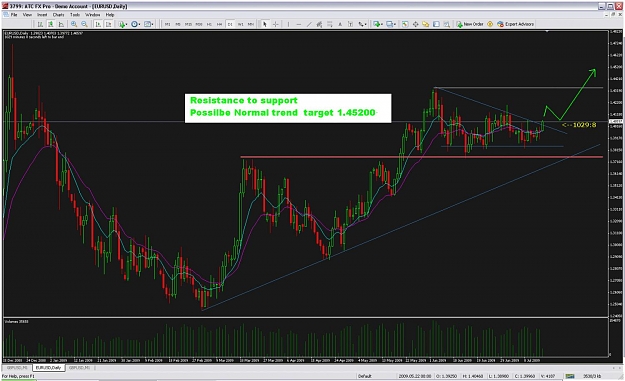
Task: Open the Strategy Tester icon
Action: (x=447, y=24)
